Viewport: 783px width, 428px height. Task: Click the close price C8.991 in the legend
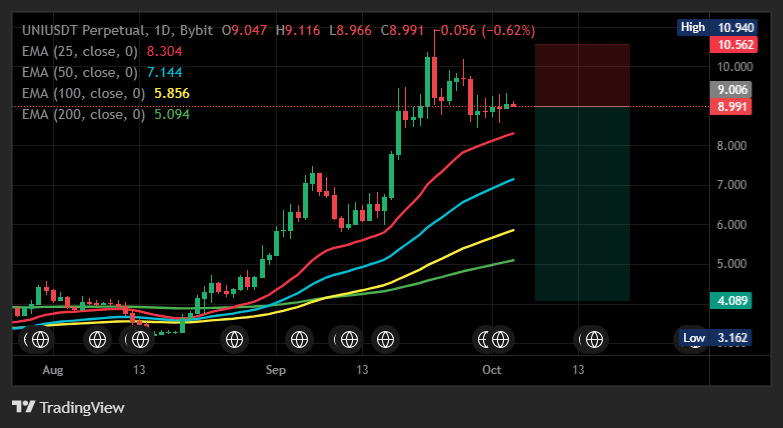[402, 30]
